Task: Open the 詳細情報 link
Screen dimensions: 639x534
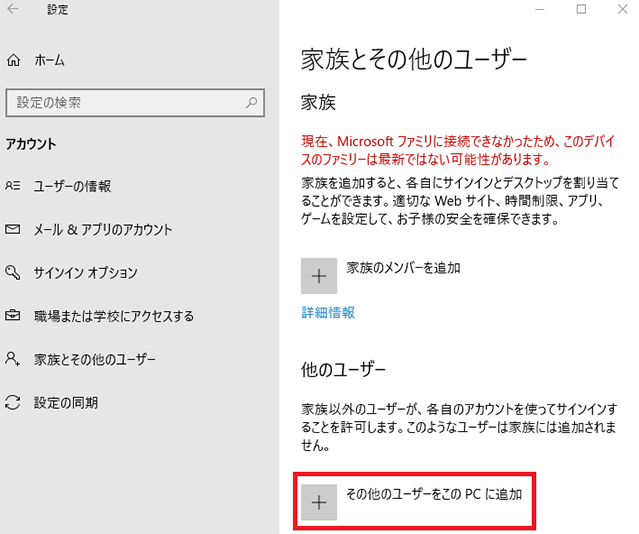Action: click(328, 313)
